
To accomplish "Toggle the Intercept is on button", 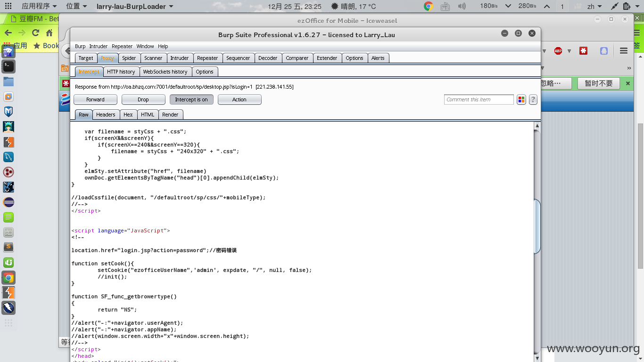I will coord(191,99).
